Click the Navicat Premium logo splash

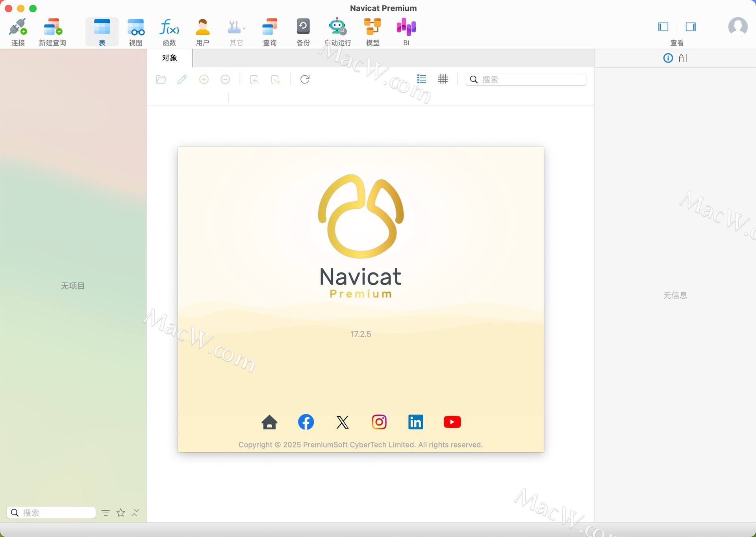click(361, 236)
